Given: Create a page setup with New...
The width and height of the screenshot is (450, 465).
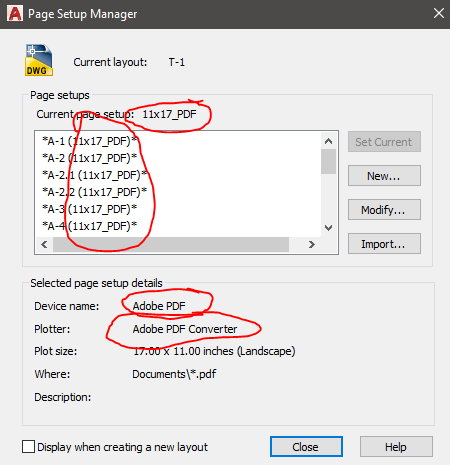Looking at the screenshot, I should 384,176.
